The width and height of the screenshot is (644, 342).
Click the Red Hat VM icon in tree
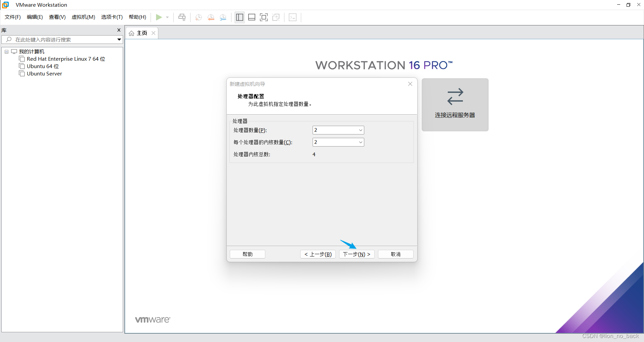tap(22, 59)
